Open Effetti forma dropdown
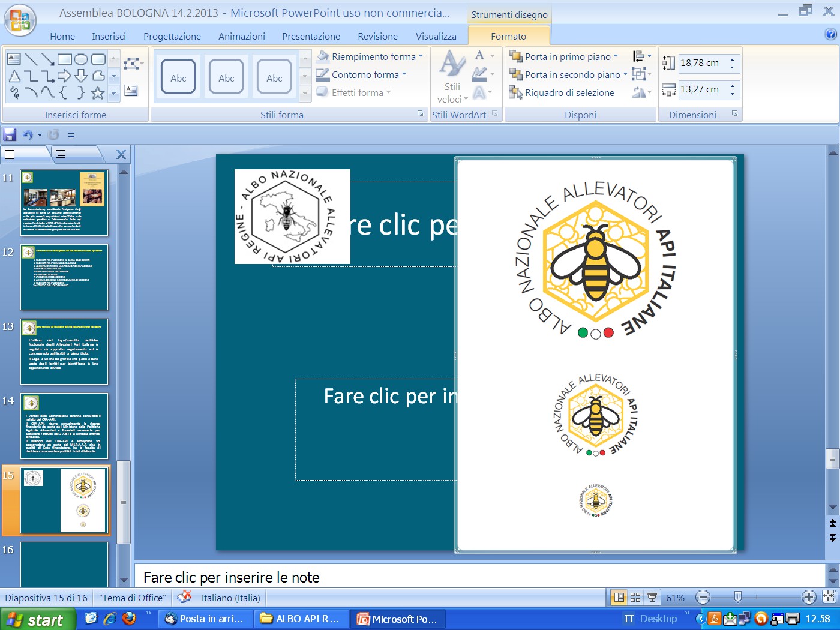Viewport: 840px width, 630px height. point(353,92)
